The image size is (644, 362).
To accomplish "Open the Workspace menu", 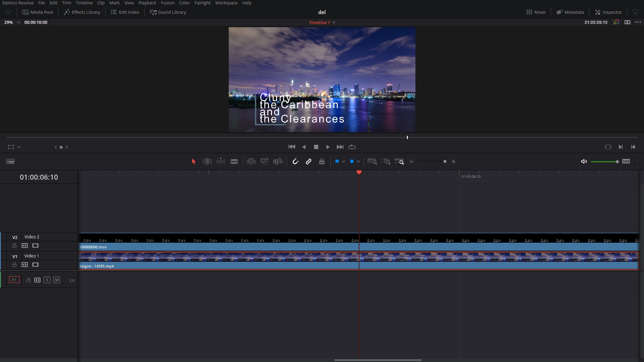I will (226, 3).
